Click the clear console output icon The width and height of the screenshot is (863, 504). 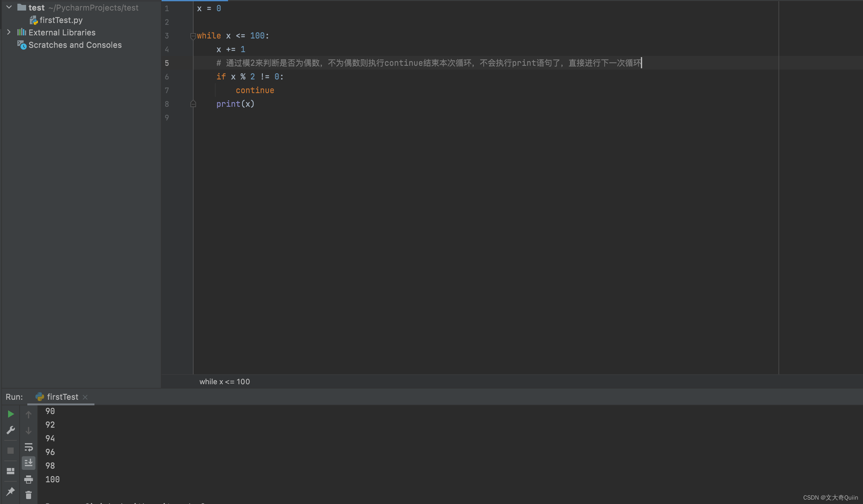click(28, 494)
